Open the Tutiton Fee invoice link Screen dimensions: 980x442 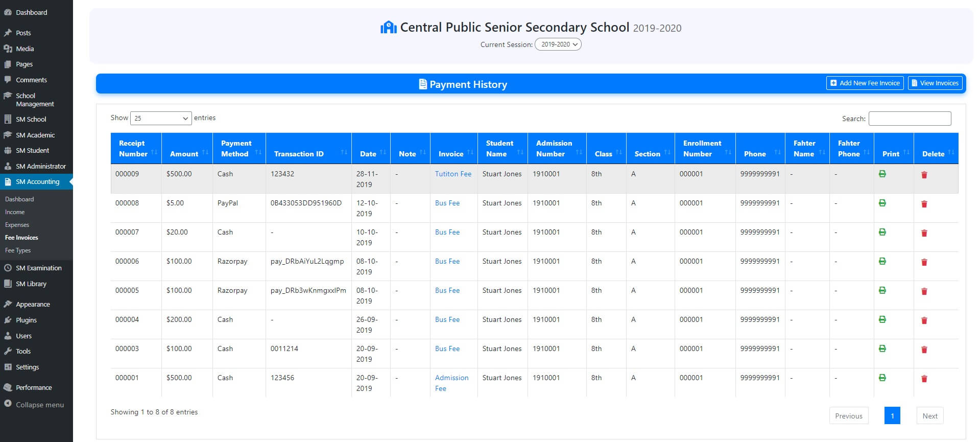pyautogui.click(x=453, y=174)
